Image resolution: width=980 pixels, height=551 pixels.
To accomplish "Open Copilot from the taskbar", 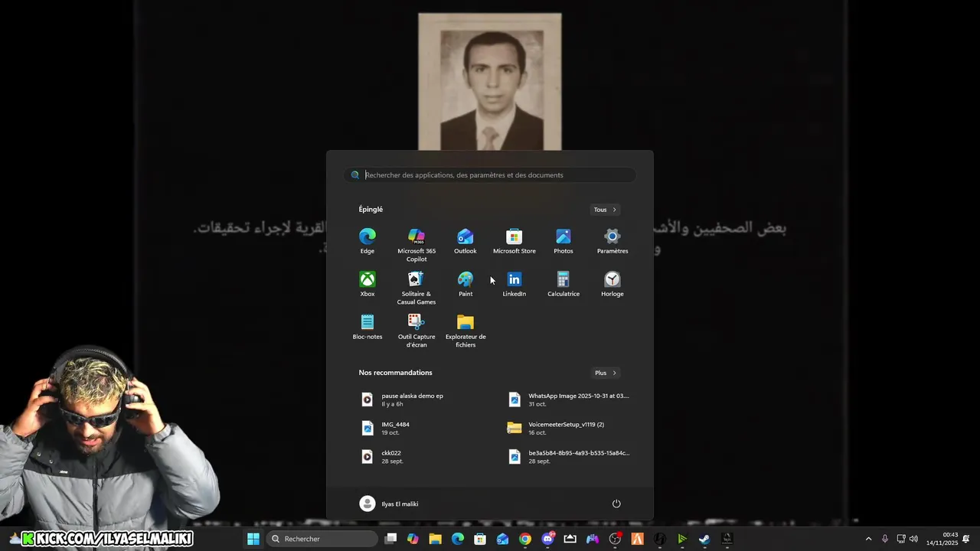I will [x=413, y=539].
